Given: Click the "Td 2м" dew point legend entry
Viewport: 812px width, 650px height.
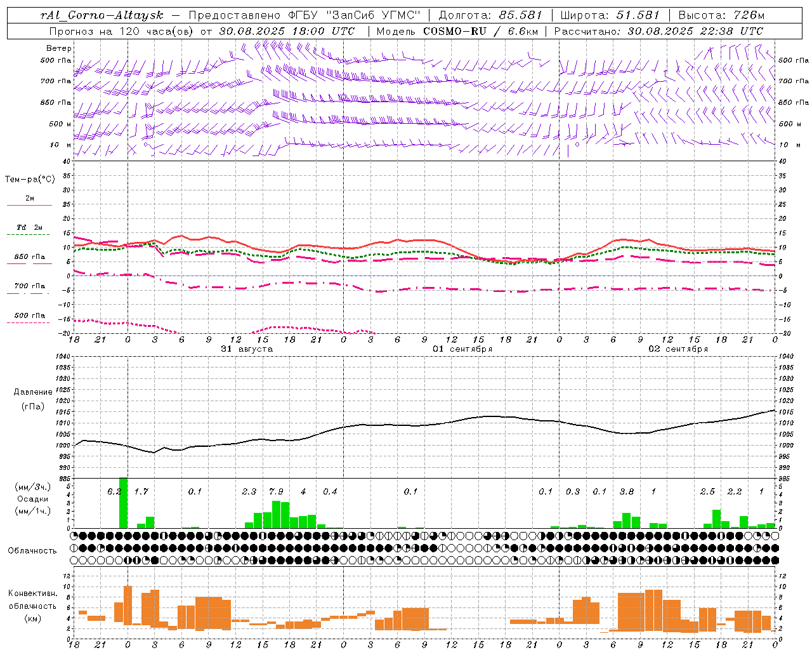Looking at the screenshot, I should click(30, 227).
